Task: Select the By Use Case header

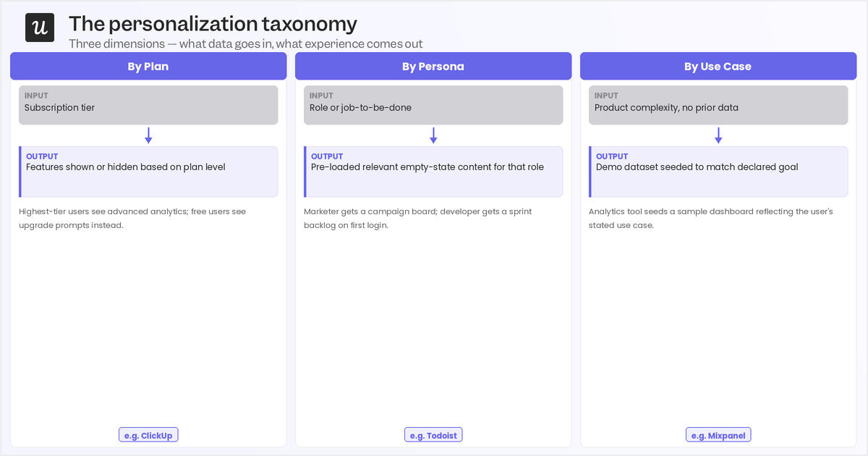Action: click(718, 66)
